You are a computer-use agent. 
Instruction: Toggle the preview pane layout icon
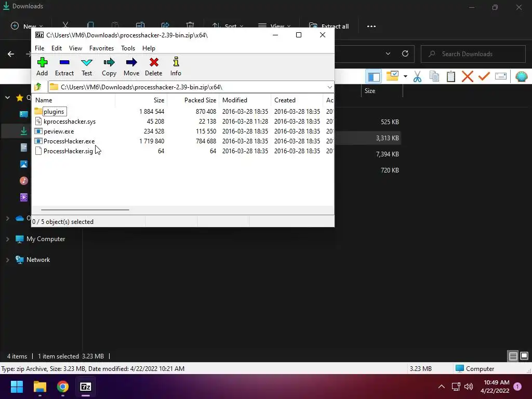374,77
